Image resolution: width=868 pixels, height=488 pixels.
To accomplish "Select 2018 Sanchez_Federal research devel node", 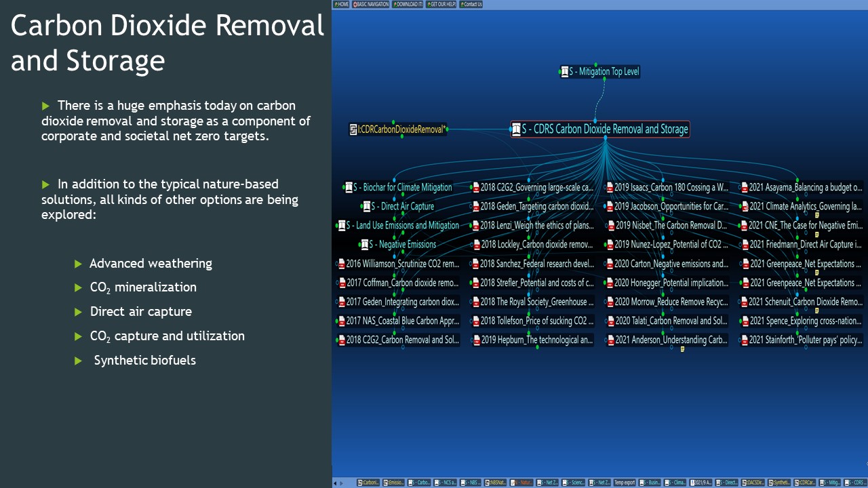I will tap(533, 264).
